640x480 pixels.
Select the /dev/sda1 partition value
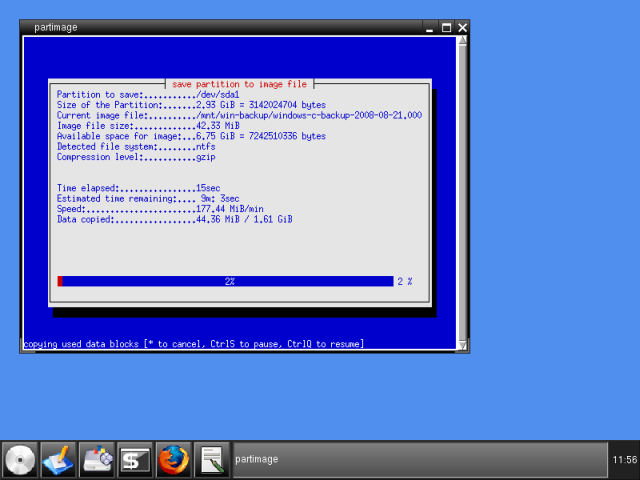(218, 95)
